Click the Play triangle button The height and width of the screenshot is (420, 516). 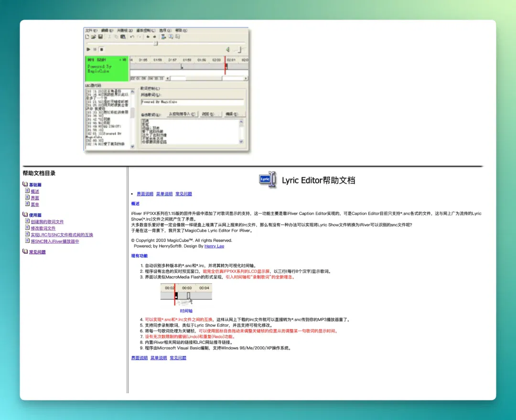pyautogui.click(x=88, y=49)
